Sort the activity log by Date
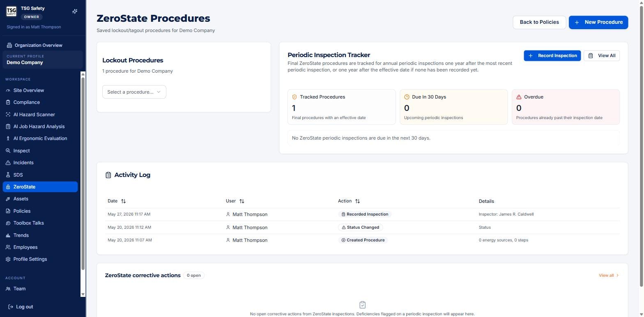 click(x=117, y=201)
